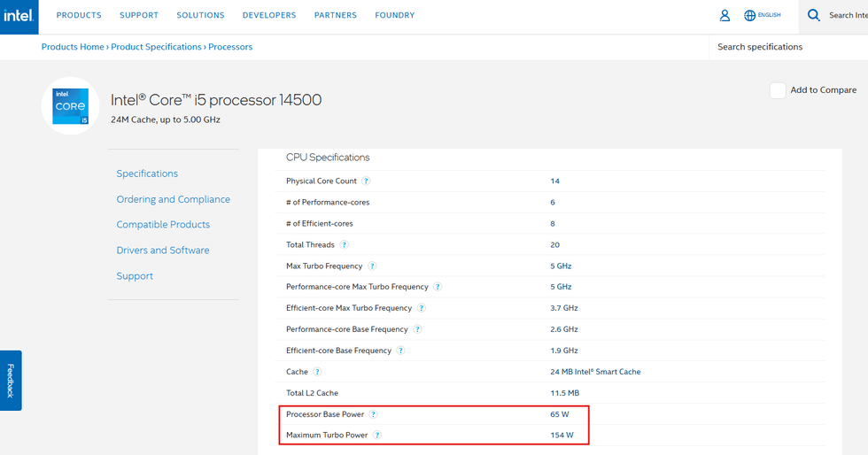Check the Add to Compare checkbox
The image size is (868, 455).
coord(778,90)
